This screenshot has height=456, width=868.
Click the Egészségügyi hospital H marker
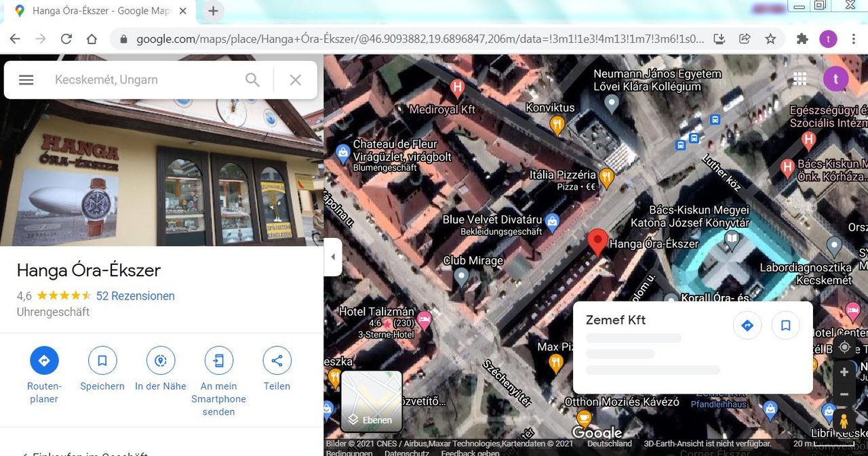tap(808, 141)
